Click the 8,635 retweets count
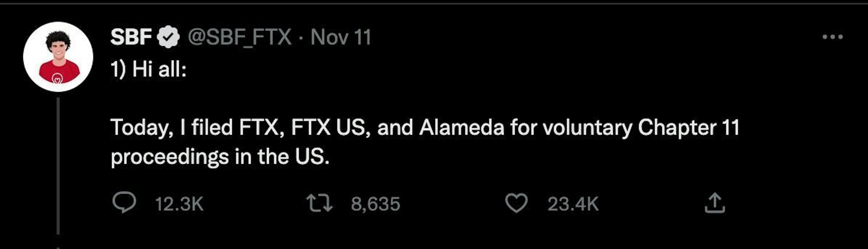Screen dimensions: 868x249 (375, 204)
